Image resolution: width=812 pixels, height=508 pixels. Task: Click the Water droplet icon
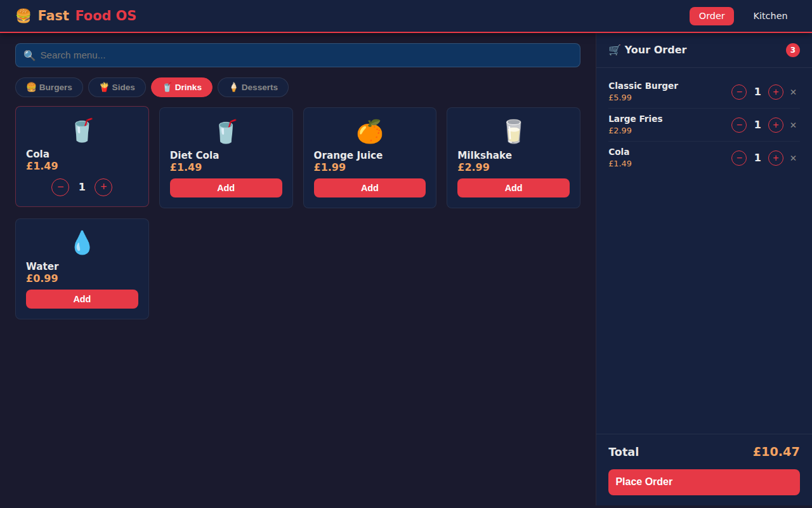coord(82,242)
